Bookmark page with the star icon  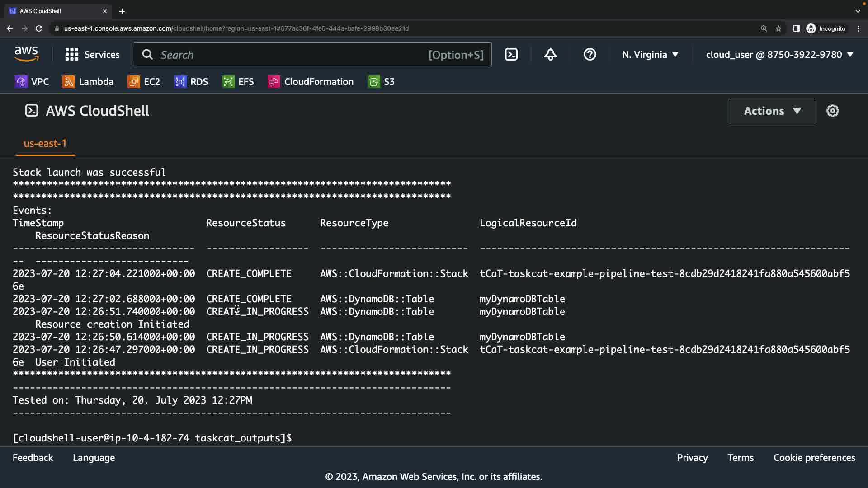pyautogui.click(x=778, y=28)
